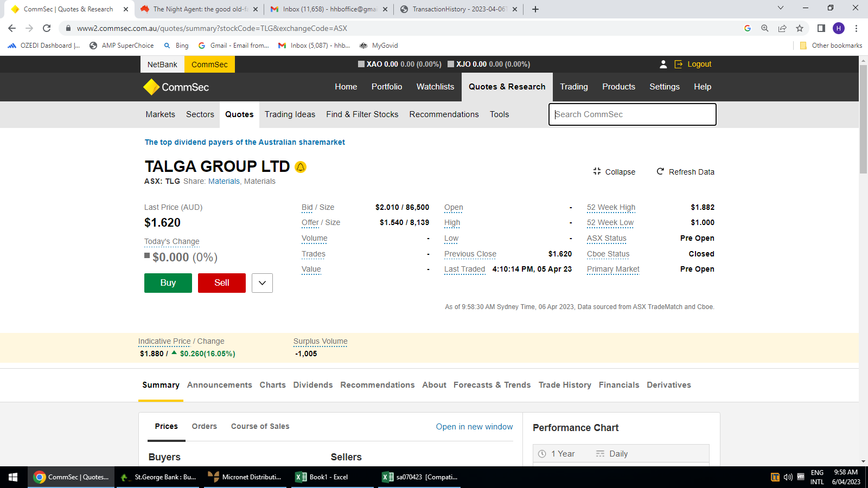The width and height of the screenshot is (868, 488).
Task: Click the Indicative Price label
Action: coord(164,341)
